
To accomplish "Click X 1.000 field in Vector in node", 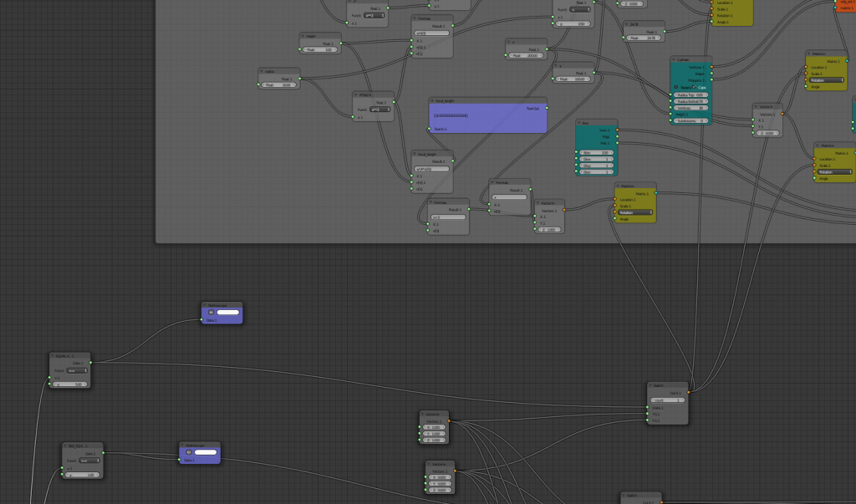I will click(x=434, y=428).
